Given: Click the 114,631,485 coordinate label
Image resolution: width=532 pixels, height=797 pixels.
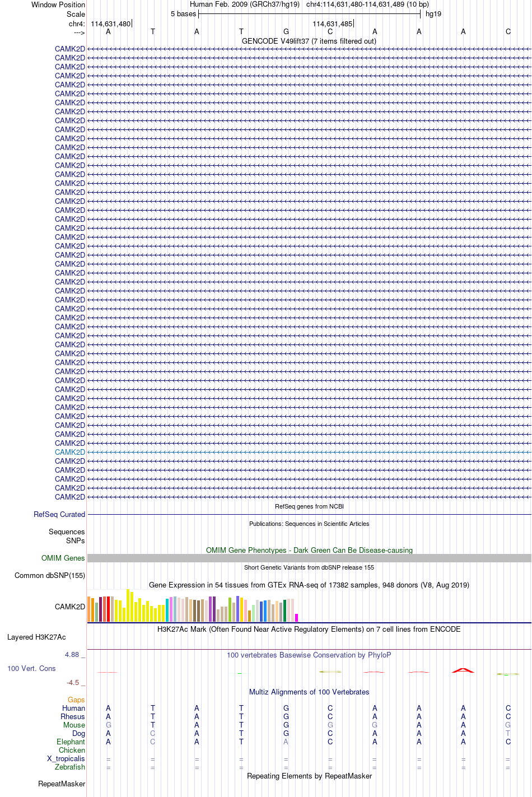Looking at the screenshot, I should pyautogui.click(x=333, y=24).
